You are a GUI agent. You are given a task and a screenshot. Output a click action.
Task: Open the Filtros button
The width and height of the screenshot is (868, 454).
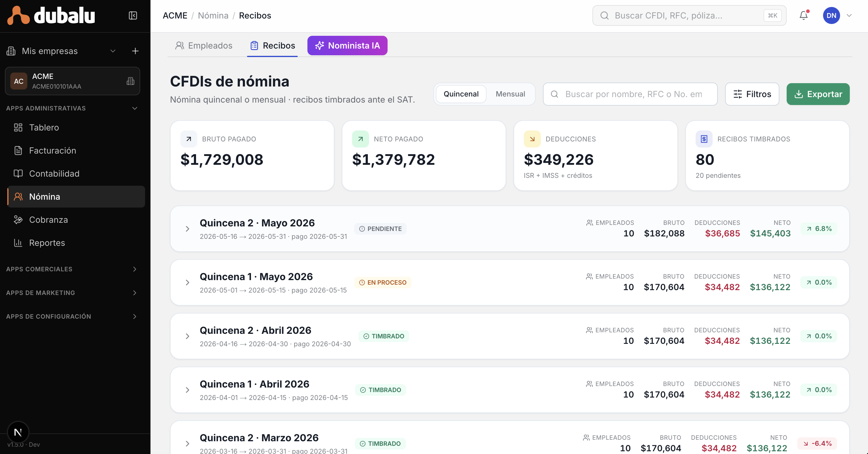tap(752, 94)
